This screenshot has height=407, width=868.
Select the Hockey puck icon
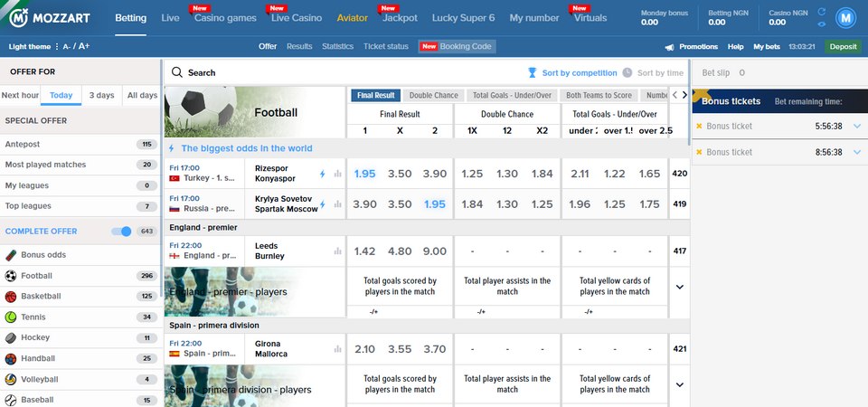11,337
